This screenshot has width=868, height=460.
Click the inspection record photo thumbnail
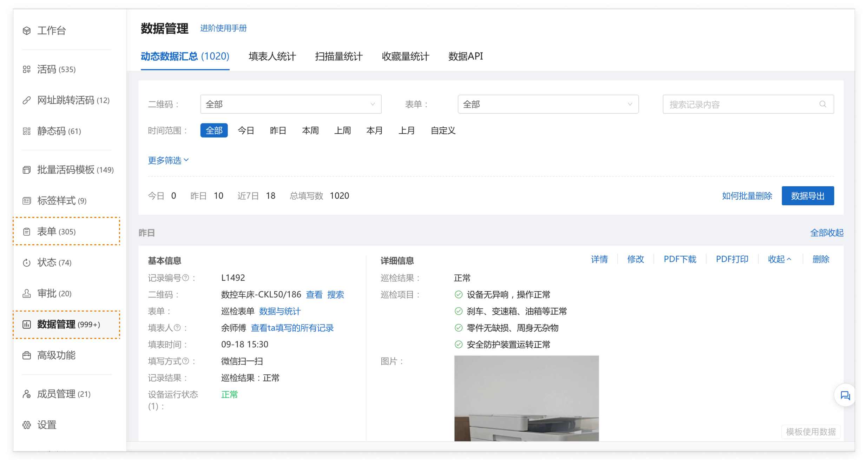click(x=526, y=398)
